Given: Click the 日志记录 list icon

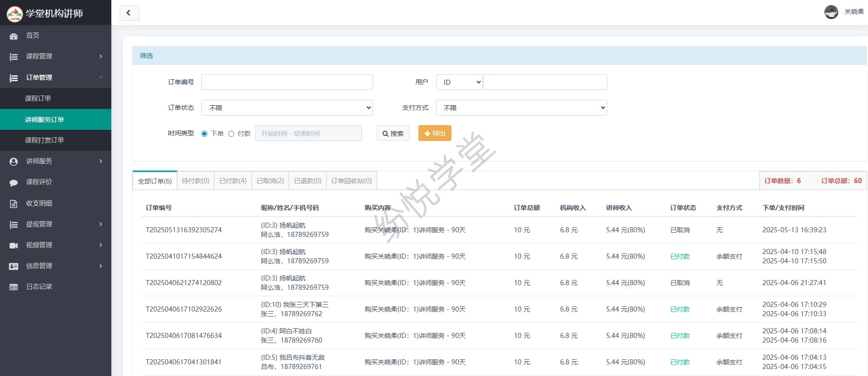Looking at the screenshot, I should [x=13, y=287].
